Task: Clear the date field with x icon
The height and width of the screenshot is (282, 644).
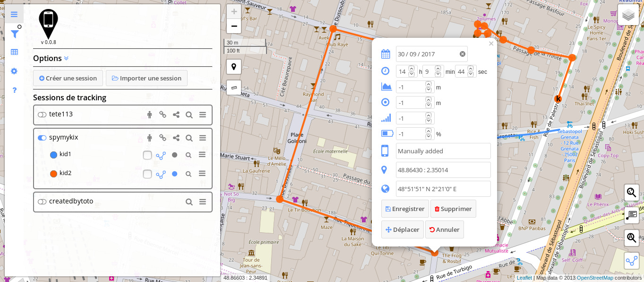Action: [x=463, y=54]
